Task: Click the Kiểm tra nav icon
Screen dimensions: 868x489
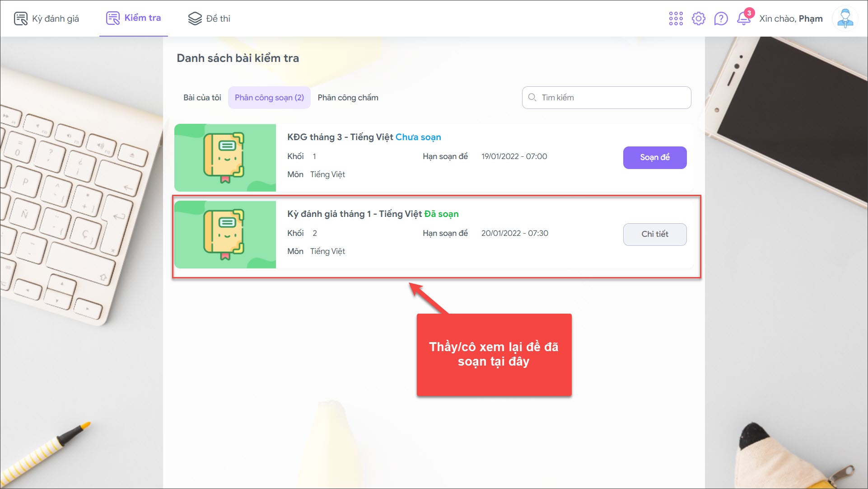Action: pyautogui.click(x=113, y=19)
